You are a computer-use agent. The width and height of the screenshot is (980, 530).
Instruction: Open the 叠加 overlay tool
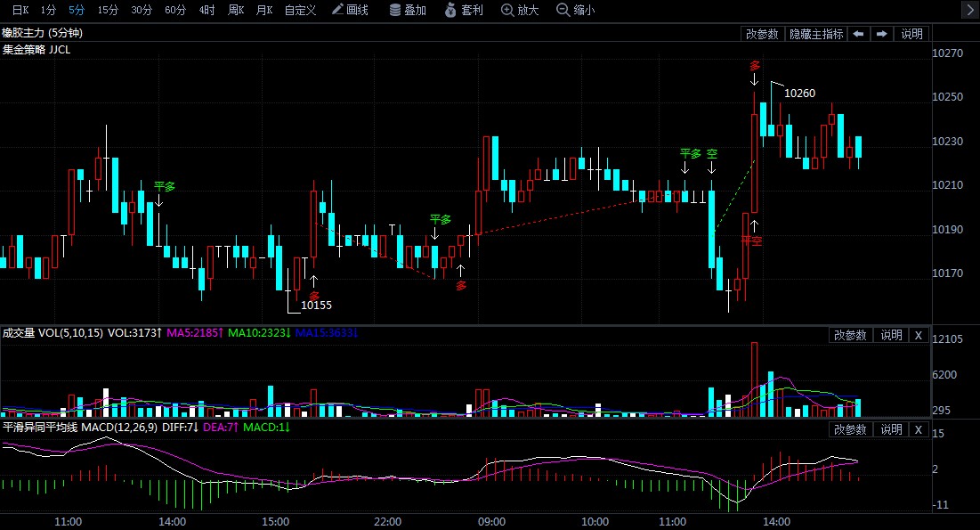408,10
